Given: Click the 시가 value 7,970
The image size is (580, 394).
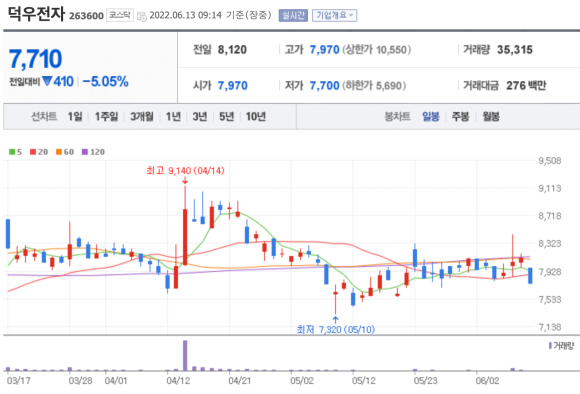Looking at the screenshot, I should [232, 86].
